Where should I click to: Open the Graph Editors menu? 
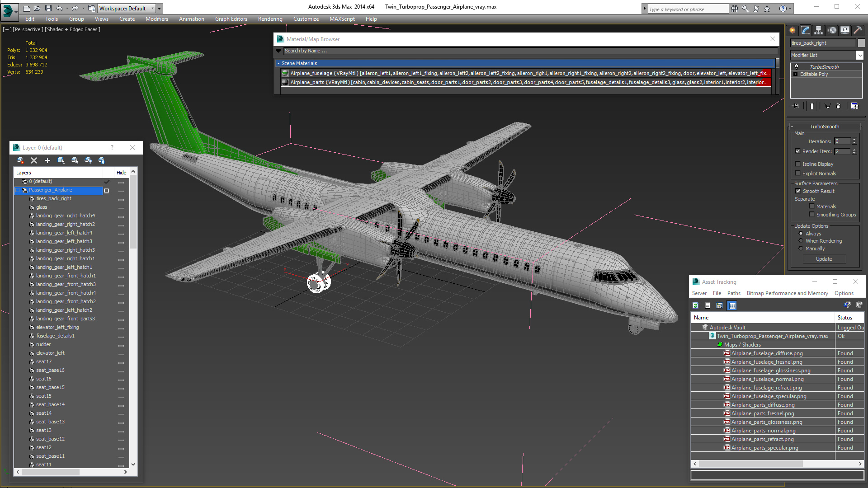pyautogui.click(x=231, y=19)
